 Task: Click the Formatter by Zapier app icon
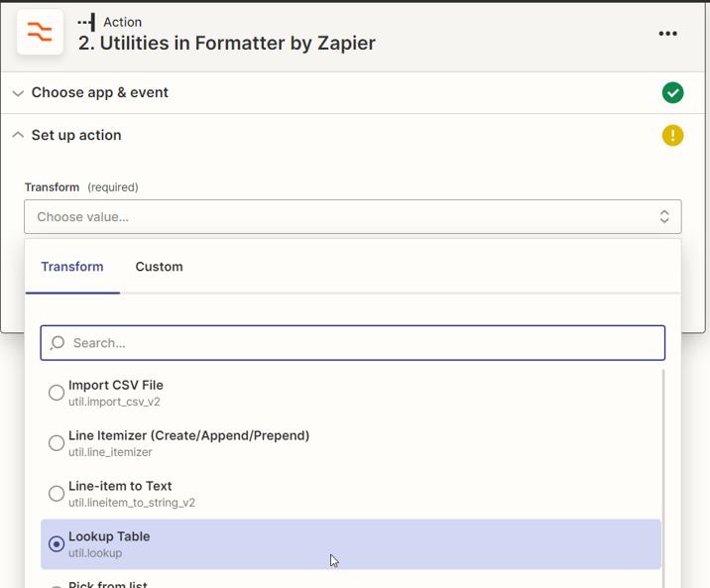(x=40, y=33)
